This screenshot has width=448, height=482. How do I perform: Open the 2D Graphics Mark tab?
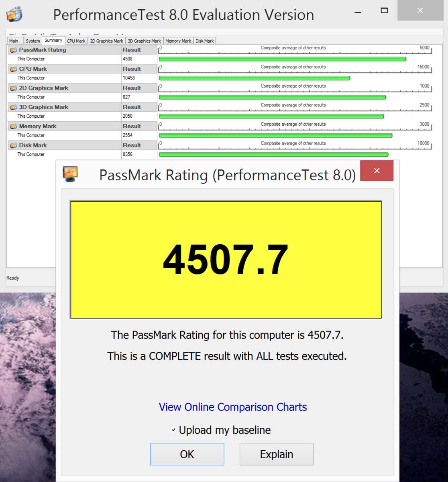click(106, 41)
